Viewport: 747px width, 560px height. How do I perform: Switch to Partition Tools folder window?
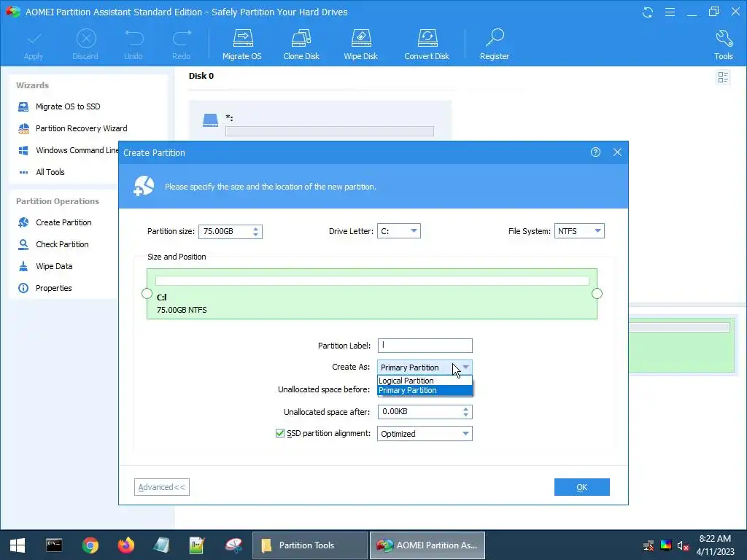309,545
